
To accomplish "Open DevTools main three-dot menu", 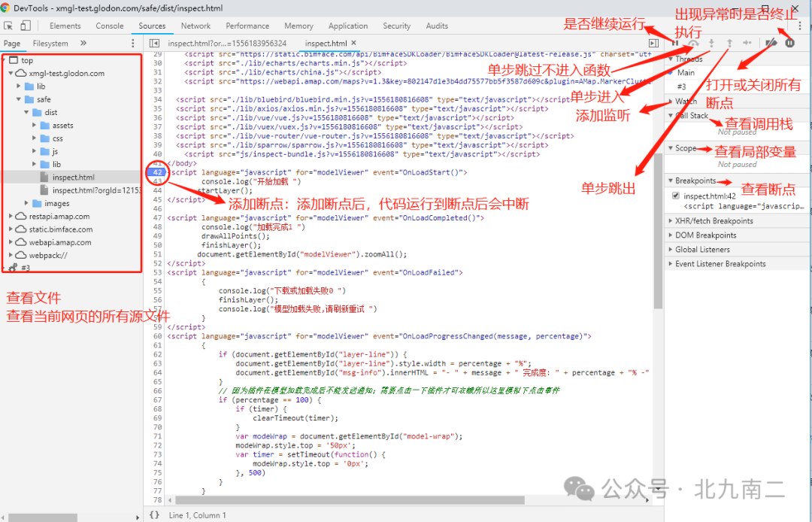I will (801, 26).
